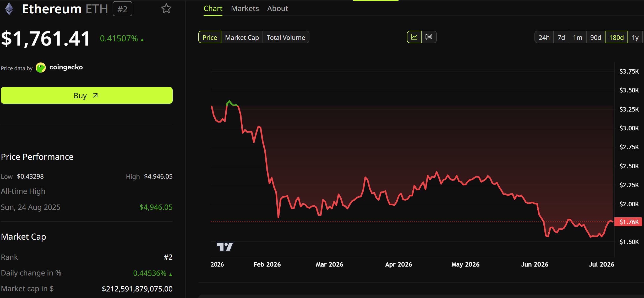Viewport: 644px width, 298px height.
Task: Click the $1.50K axis label
Action: pyautogui.click(x=629, y=242)
